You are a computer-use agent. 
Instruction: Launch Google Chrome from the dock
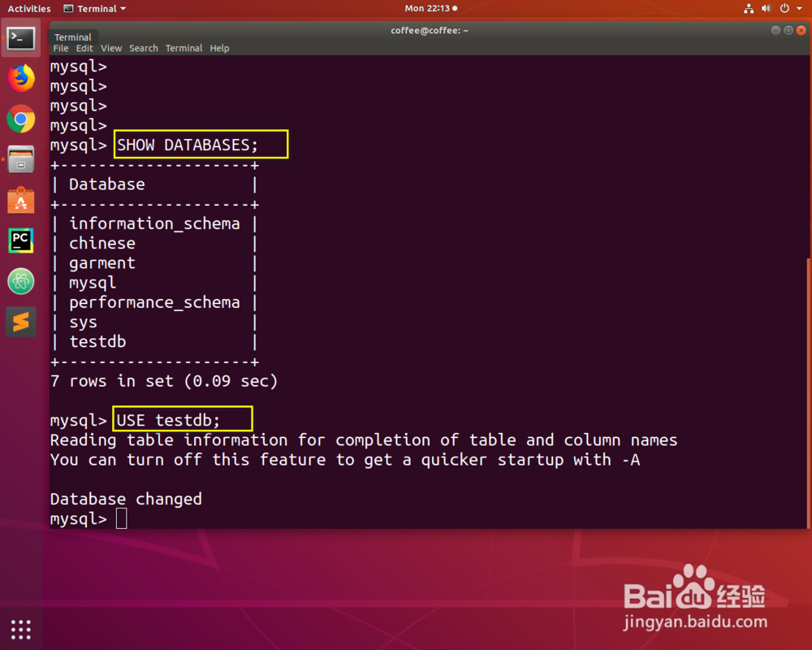pos(21,119)
